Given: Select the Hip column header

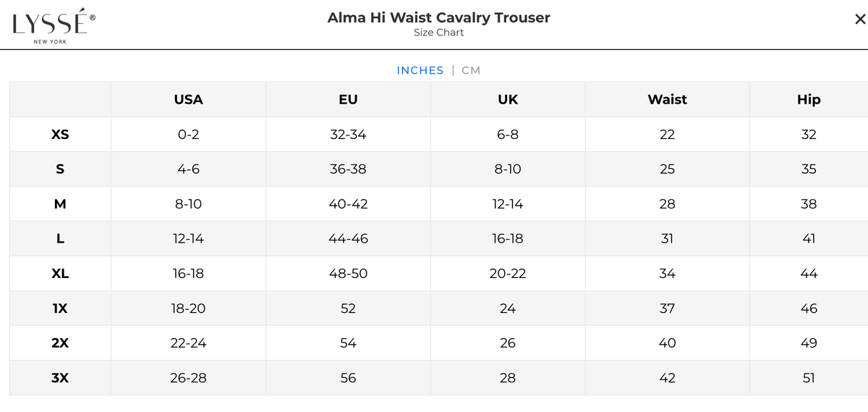Looking at the screenshot, I should pos(809,100).
